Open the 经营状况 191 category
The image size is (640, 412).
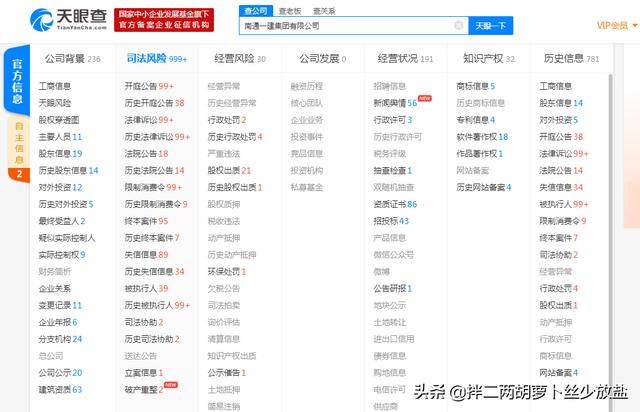(405, 59)
